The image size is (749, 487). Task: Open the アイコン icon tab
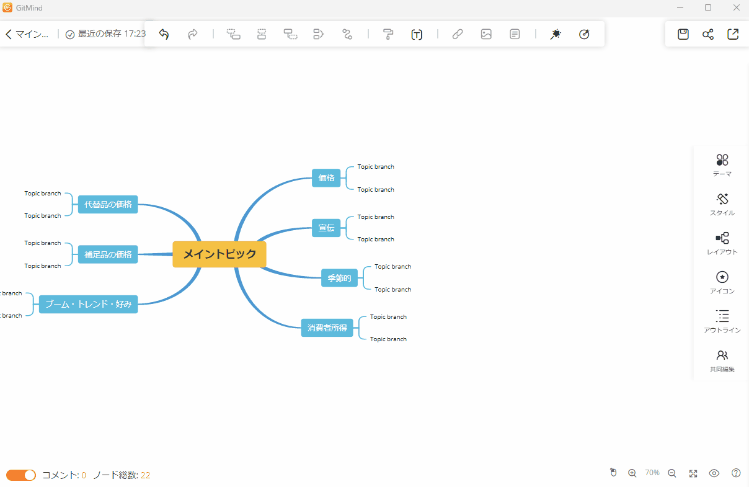coord(722,282)
